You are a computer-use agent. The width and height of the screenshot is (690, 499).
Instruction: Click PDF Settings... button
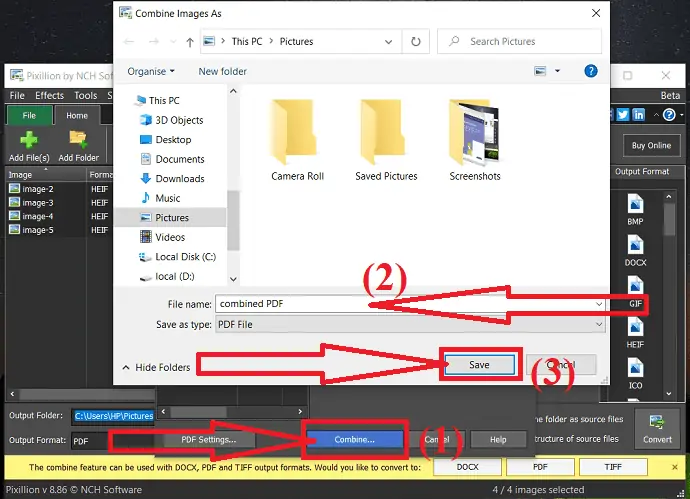(209, 439)
